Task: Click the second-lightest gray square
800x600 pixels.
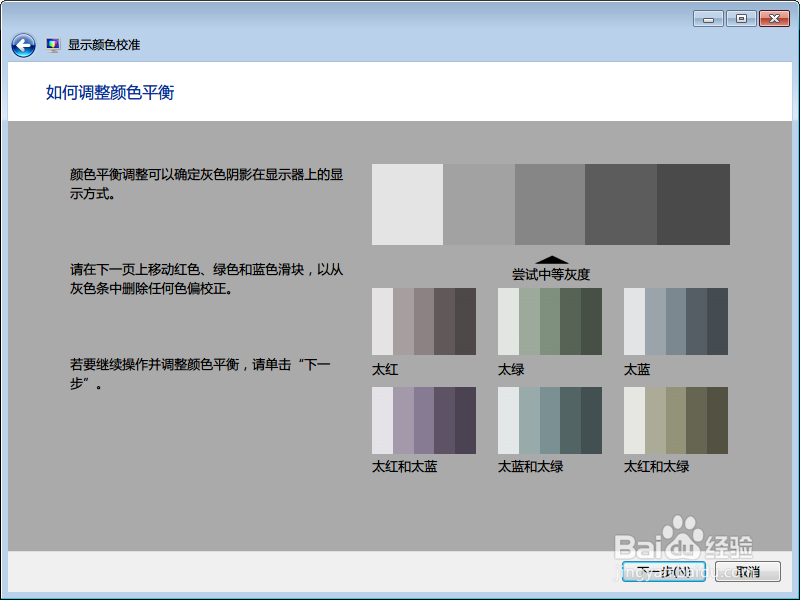Action: click(x=477, y=203)
